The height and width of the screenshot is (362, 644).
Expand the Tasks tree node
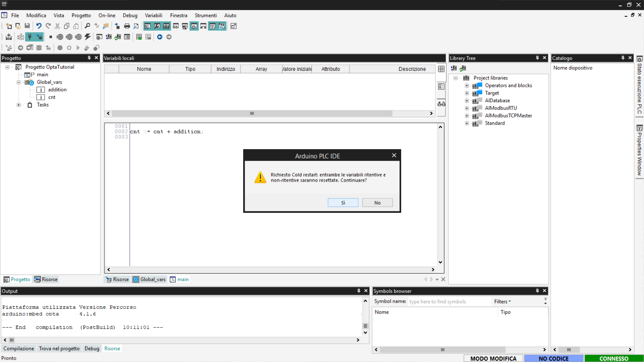point(19,105)
